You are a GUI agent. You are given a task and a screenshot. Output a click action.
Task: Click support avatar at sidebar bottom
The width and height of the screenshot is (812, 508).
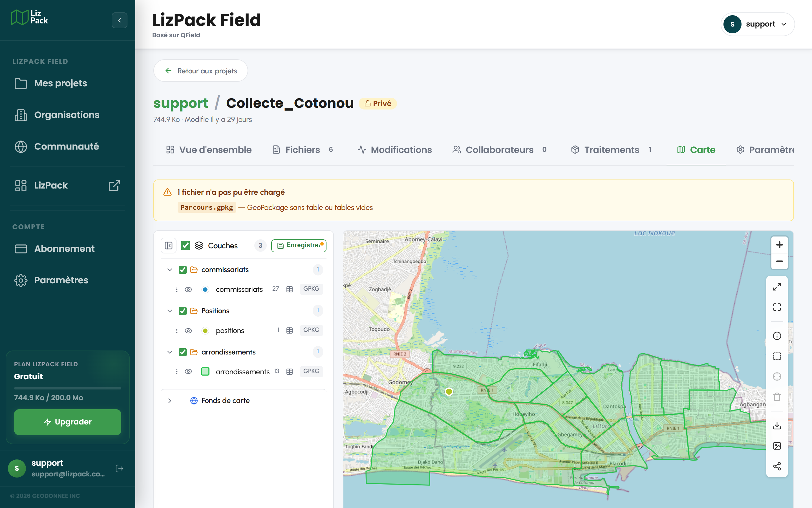pos(17,468)
